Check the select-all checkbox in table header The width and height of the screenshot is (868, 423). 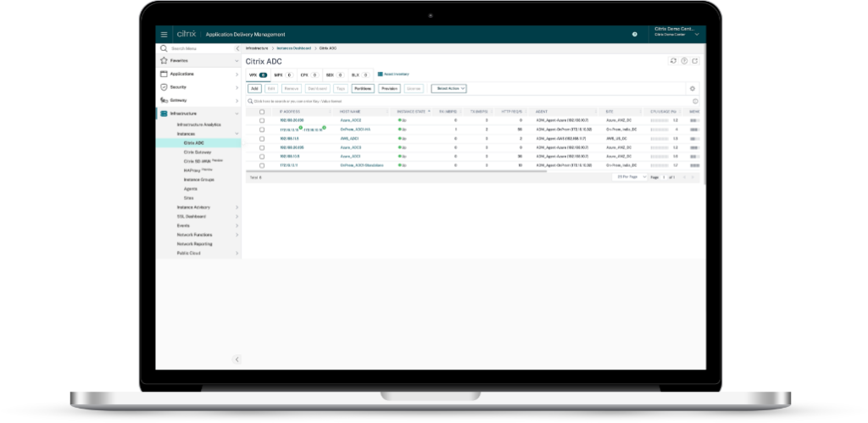262,111
